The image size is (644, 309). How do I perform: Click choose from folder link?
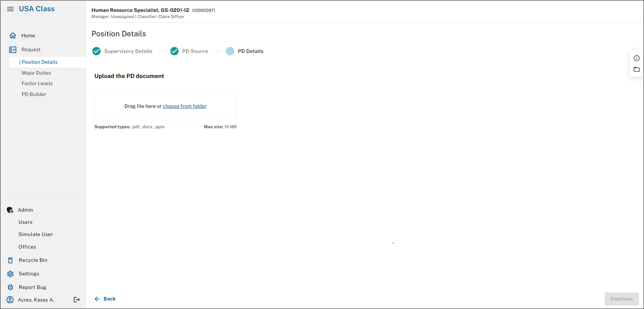[x=185, y=106]
